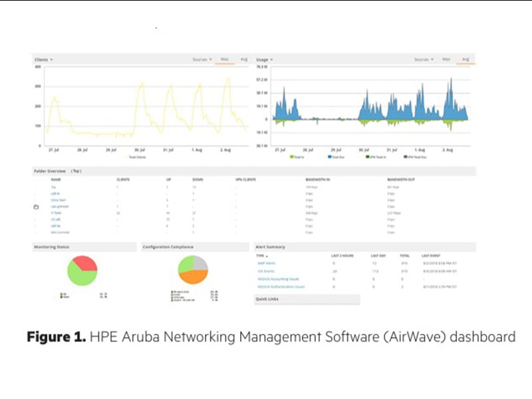
Task: Open the RADIUS Authentication Issues link
Action: 281,287
